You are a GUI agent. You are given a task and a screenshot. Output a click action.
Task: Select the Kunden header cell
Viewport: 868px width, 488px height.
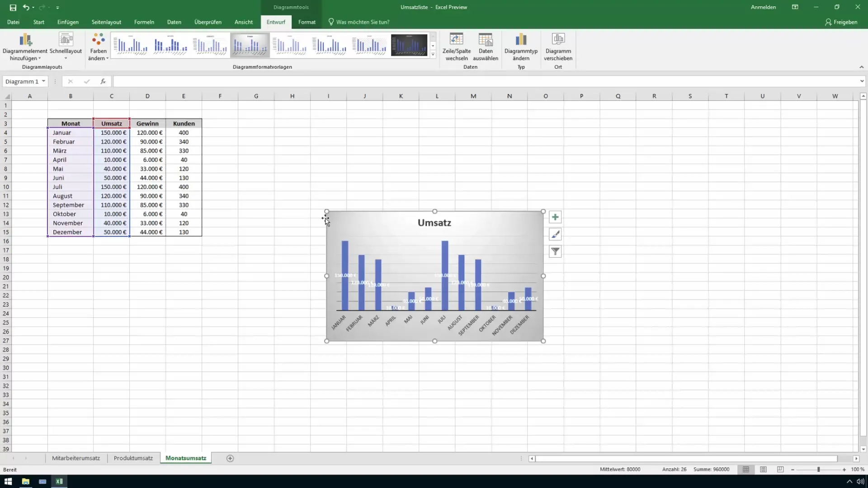click(184, 123)
